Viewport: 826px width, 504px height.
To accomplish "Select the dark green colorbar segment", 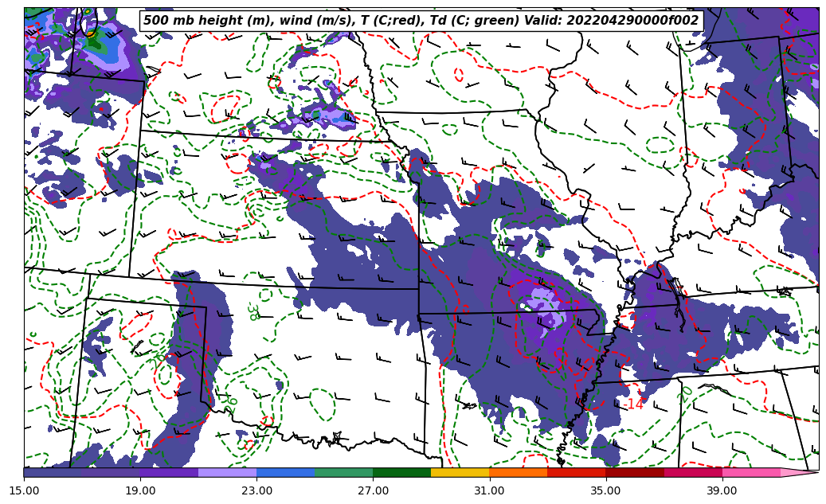I will pos(401,472).
